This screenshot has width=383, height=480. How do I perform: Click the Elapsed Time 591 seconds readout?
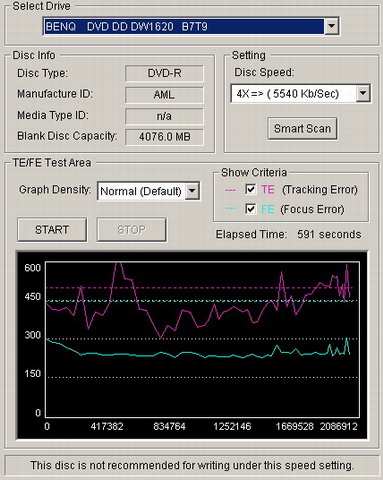[288, 234]
